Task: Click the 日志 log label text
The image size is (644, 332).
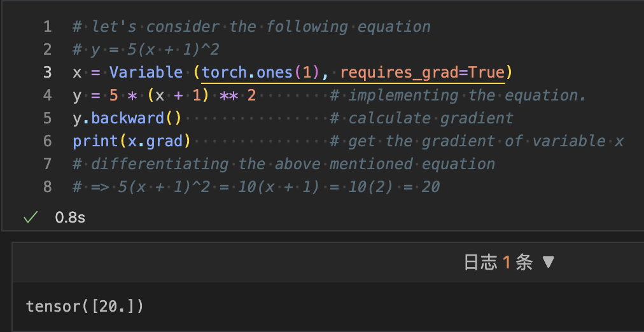Action: click(480, 263)
